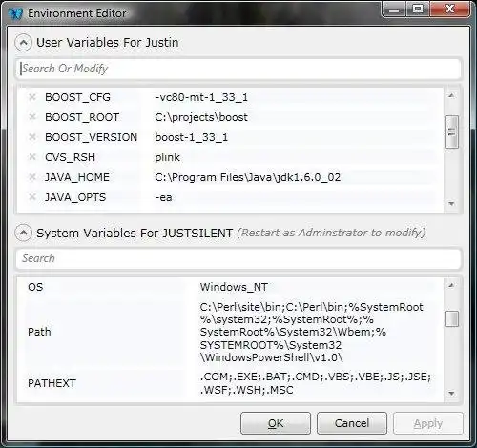Viewport: 477px width, 448px height.
Task: Select the OS system variable name
Action: [x=35, y=287]
